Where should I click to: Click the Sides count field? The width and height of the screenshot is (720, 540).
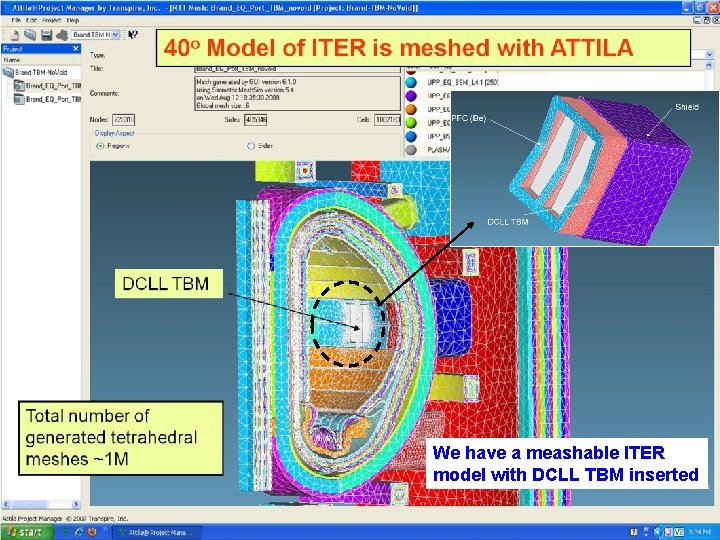(x=255, y=120)
